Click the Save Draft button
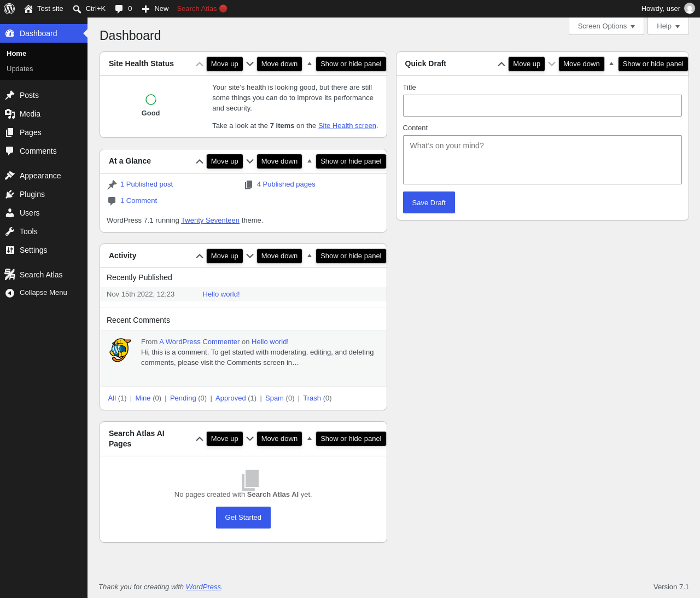The height and width of the screenshot is (598, 700). coord(429,202)
